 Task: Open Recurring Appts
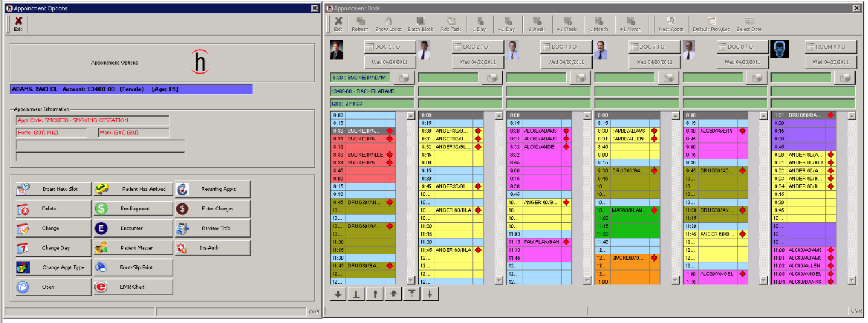(x=213, y=189)
